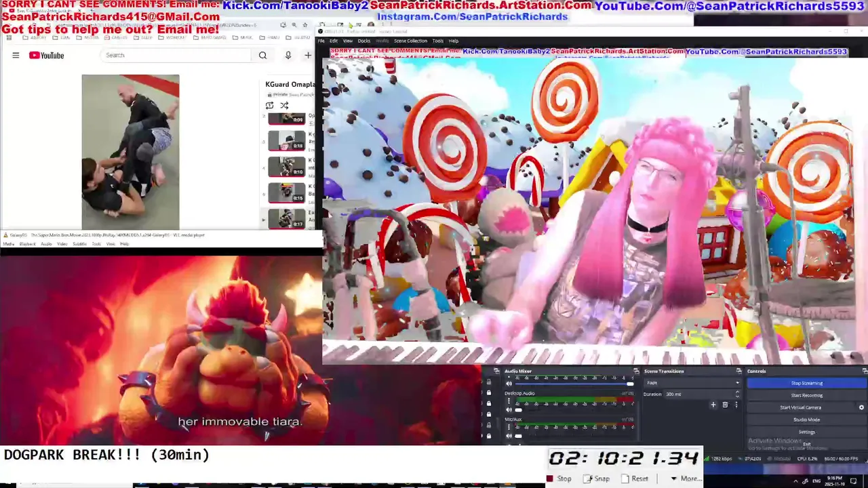This screenshot has width=868, height=488.
Task: Click the stopwatch Snap button
Action: click(x=596, y=479)
